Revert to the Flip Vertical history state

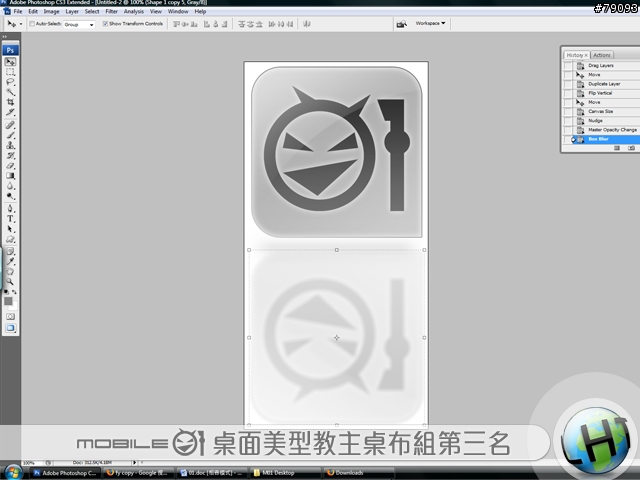(x=606, y=93)
